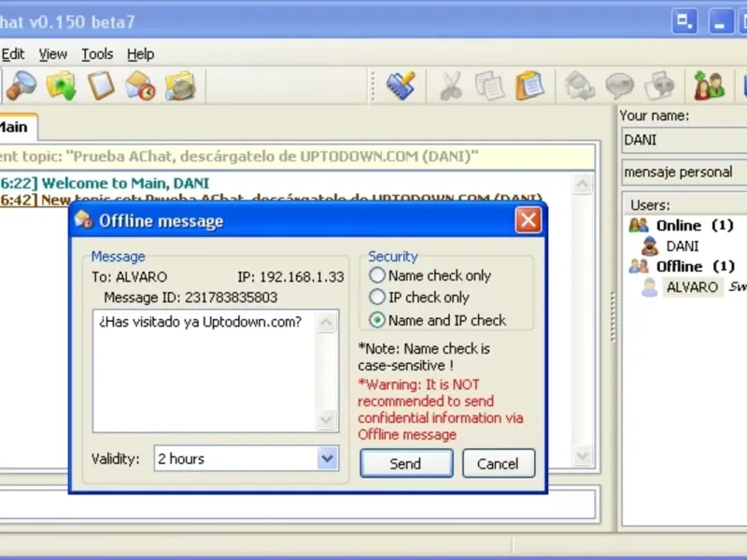
Task: Click the message box scrollbar up arrow
Action: (x=326, y=322)
